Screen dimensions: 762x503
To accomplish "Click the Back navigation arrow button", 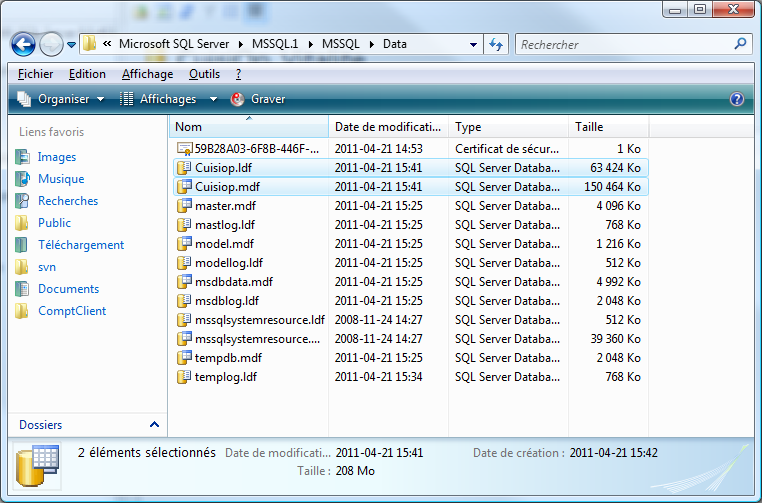I will (23, 45).
